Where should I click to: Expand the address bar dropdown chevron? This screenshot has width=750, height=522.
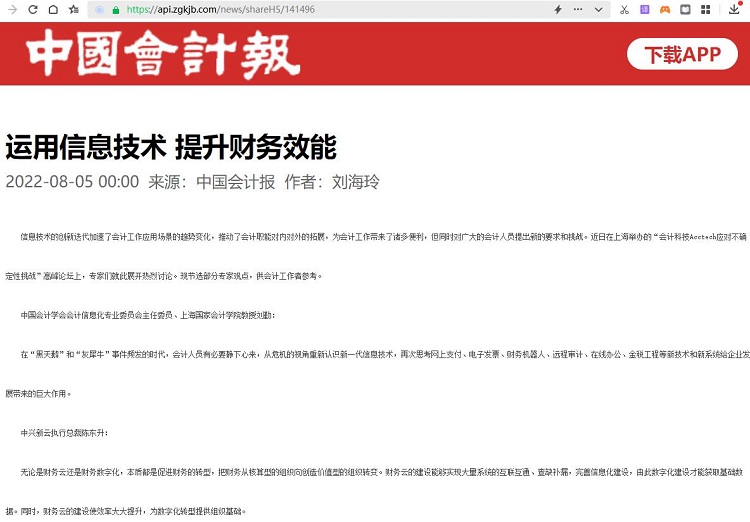(x=598, y=9)
